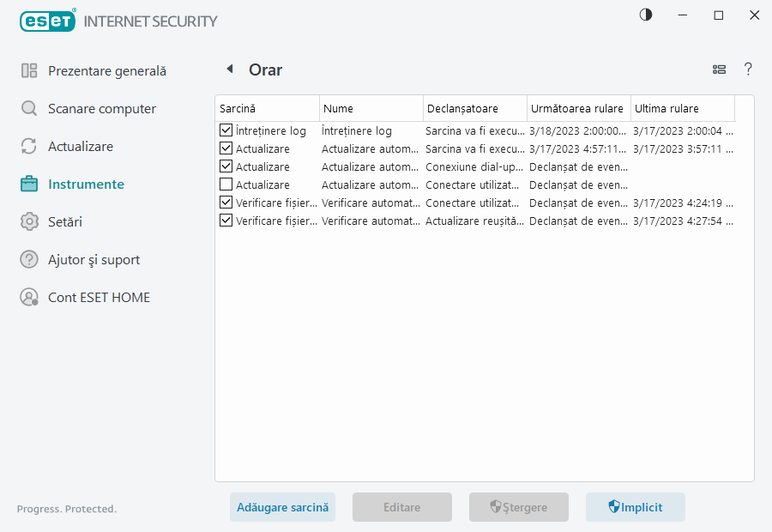Viewport: 772px width, 532px height.
Task: Open Setări using the gear icon
Action: [29, 221]
